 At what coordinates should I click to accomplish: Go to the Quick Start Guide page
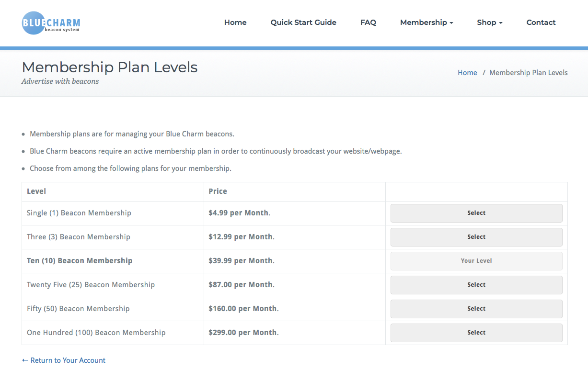(303, 22)
